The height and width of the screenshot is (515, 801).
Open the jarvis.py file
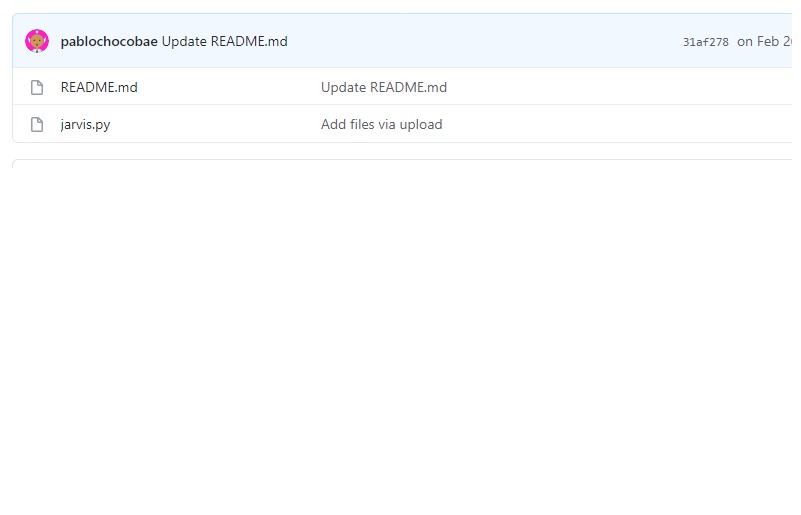[85, 124]
